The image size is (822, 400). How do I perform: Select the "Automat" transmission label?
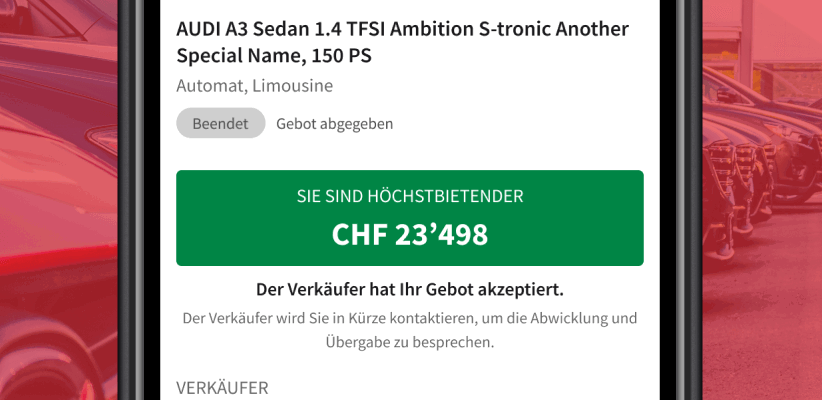tap(209, 86)
